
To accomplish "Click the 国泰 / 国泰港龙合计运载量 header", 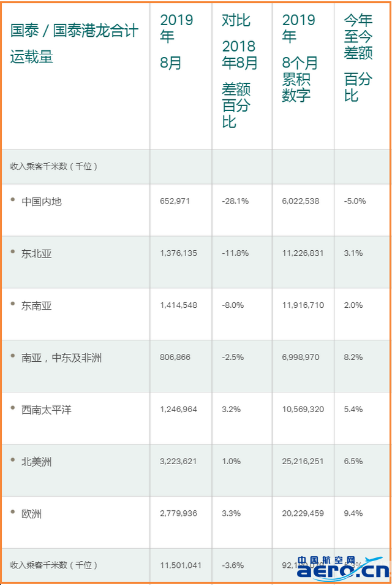I will point(74,44).
